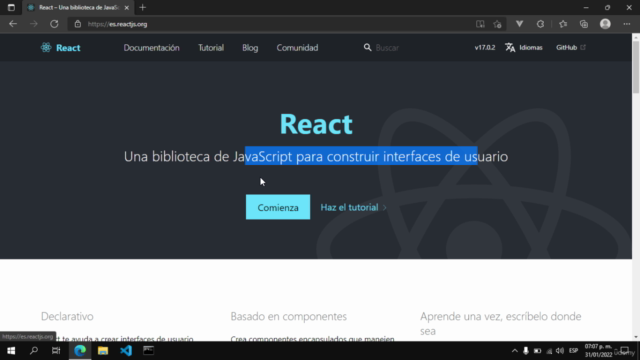Go to the Blog page
Viewport: 640px width, 360px height.
[250, 48]
